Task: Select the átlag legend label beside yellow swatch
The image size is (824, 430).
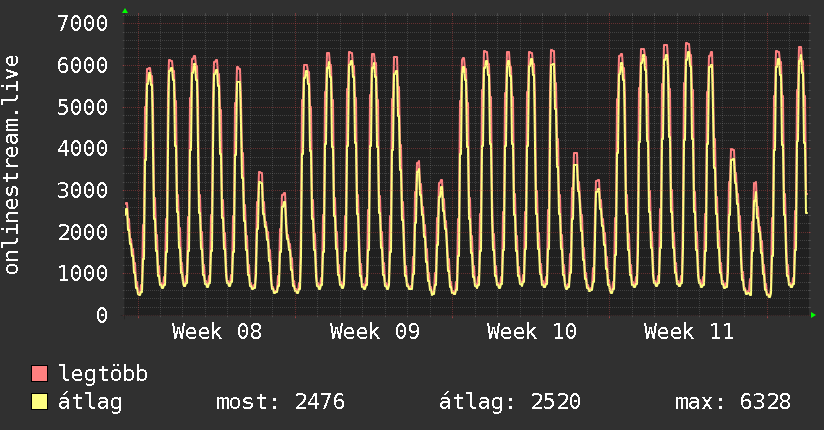Action: point(90,403)
